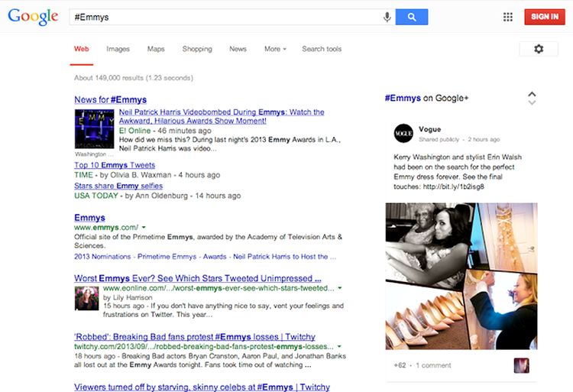The height and width of the screenshot is (392, 573).
Task: Click the Google logo
Action: tap(33, 17)
